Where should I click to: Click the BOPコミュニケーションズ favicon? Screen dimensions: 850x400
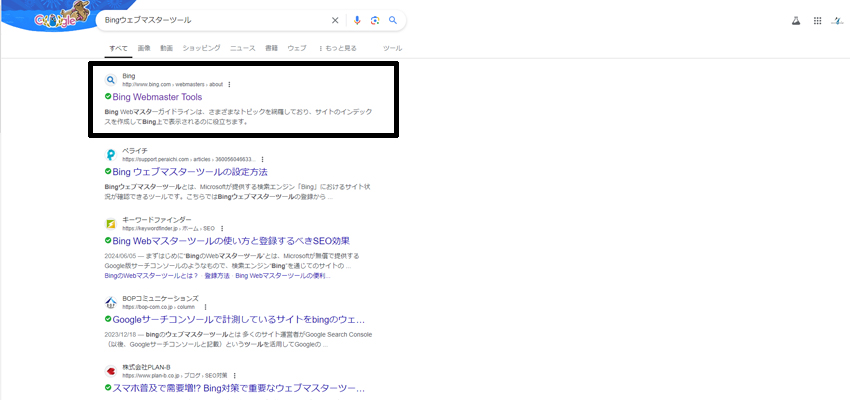pyautogui.click(x=111, y=302)
